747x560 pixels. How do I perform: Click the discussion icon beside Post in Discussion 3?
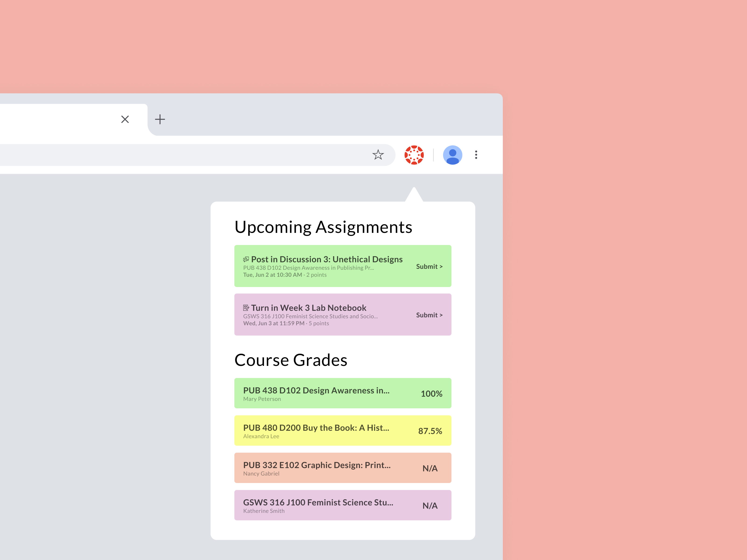point(246,259)
